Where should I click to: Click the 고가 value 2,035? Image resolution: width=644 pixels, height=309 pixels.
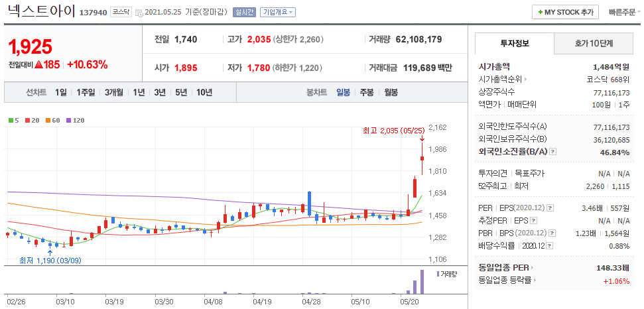[259, 39]
